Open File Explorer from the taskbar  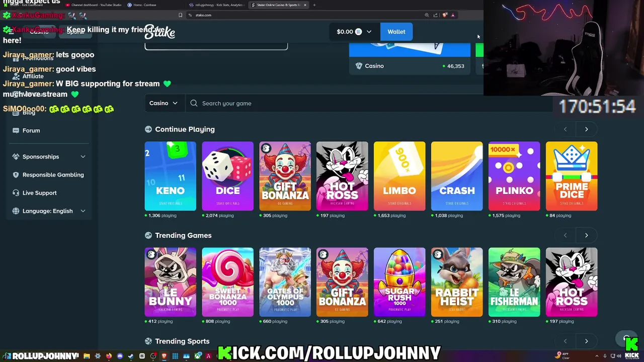[x=87, y=356]
